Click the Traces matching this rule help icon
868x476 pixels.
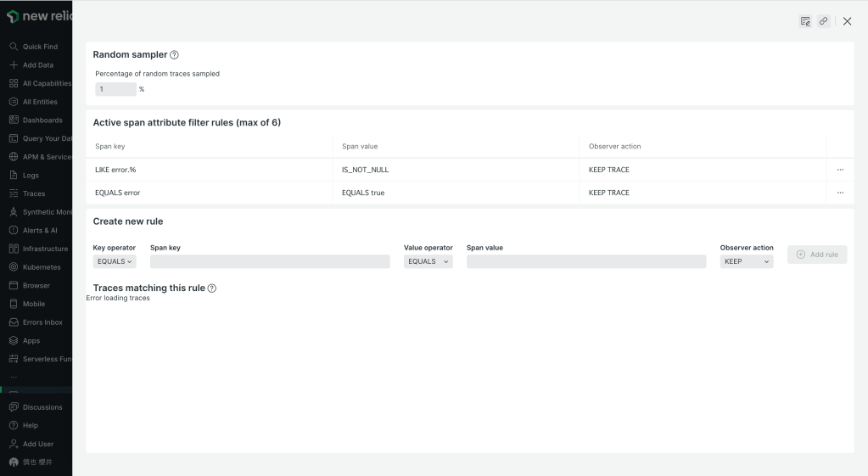(x=212, y=288)
